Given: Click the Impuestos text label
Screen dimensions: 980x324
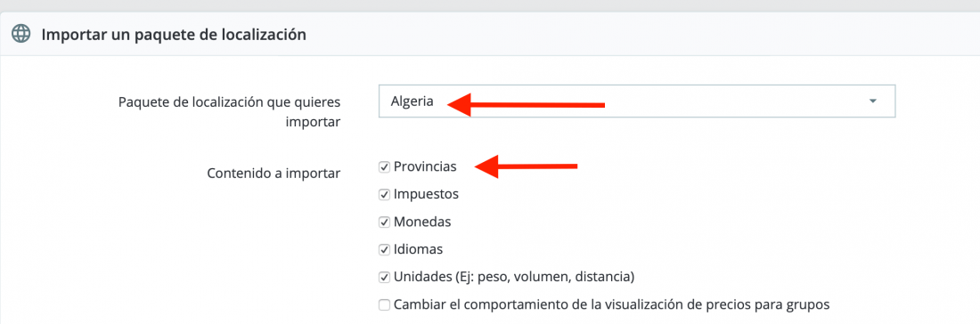Looking at the screenshot, I should tap(426, 194).
